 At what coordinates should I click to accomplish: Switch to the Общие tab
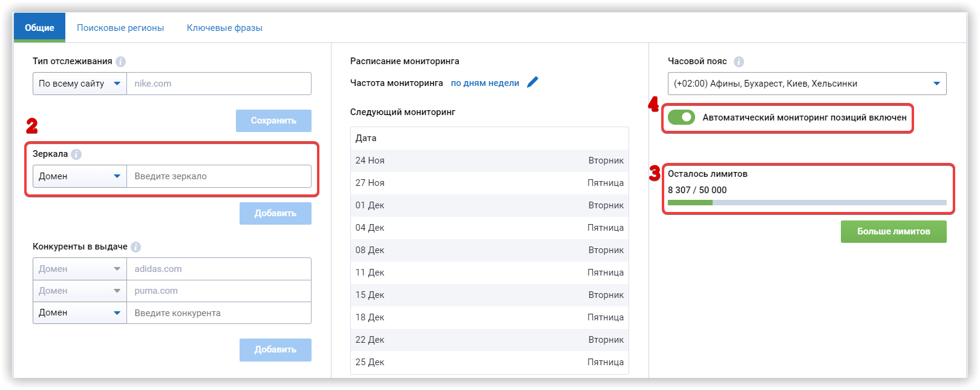(39, 28)
